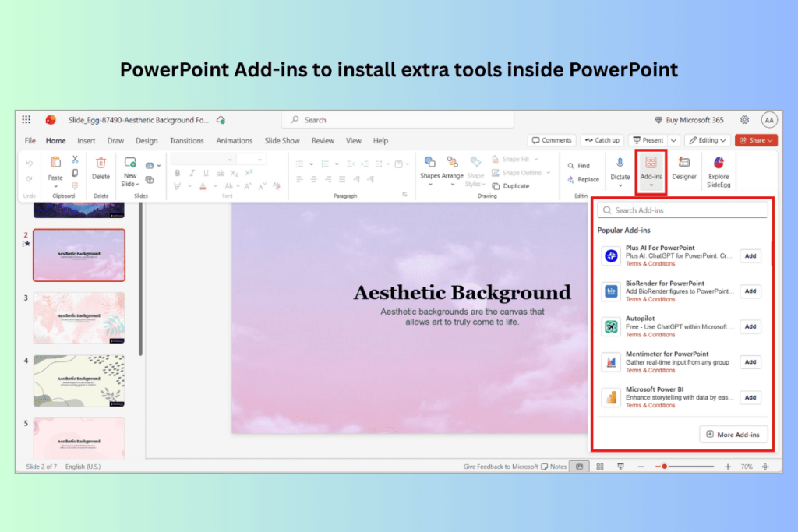Image resolution: width=798 pixels, height=532 pixels.
Task: Click the Redo arrow icon
Action: [x=29, y=178]
